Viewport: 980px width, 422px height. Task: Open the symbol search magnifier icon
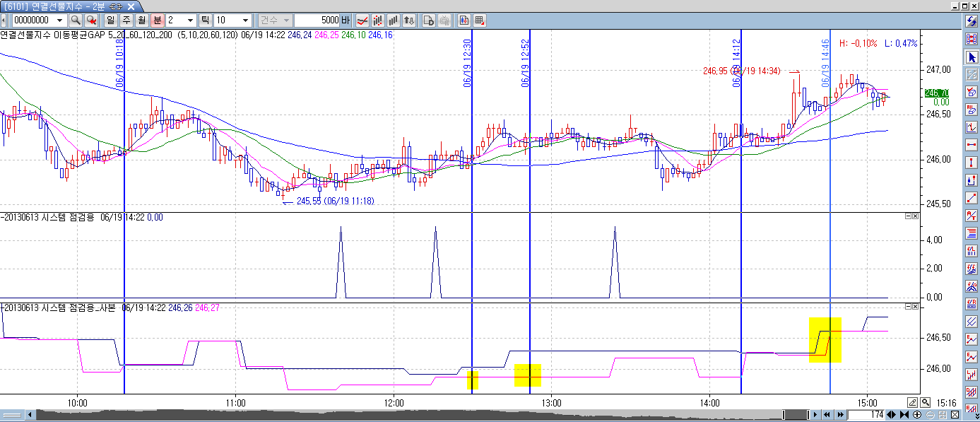75,20
